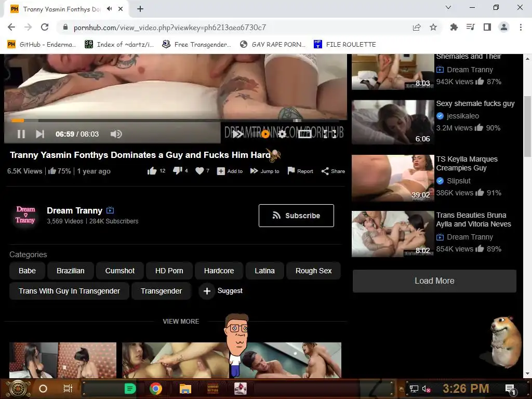Viewport: 532px width, 399px height.
Task: Open a new tab with plus
Action: coord(140,9)
